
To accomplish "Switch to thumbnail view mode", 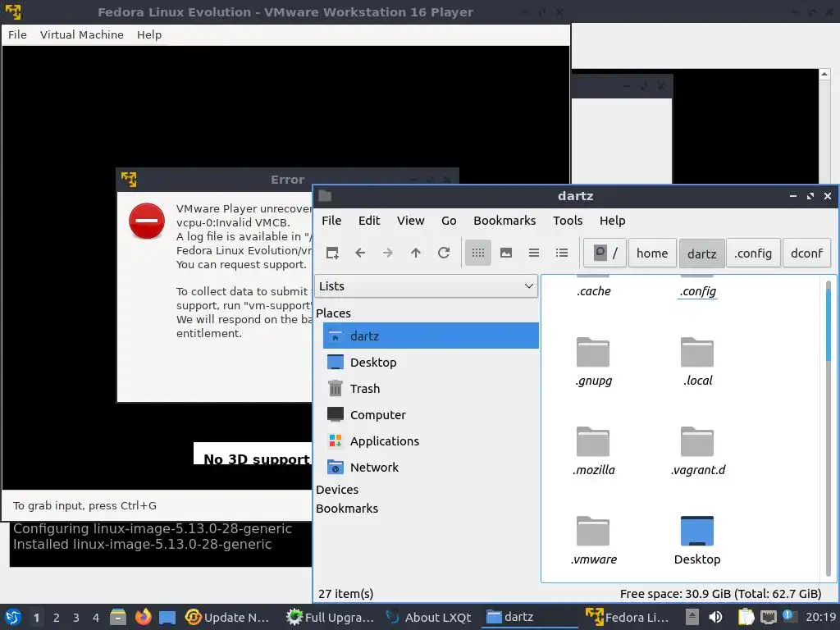I will (x=505, y=253).
